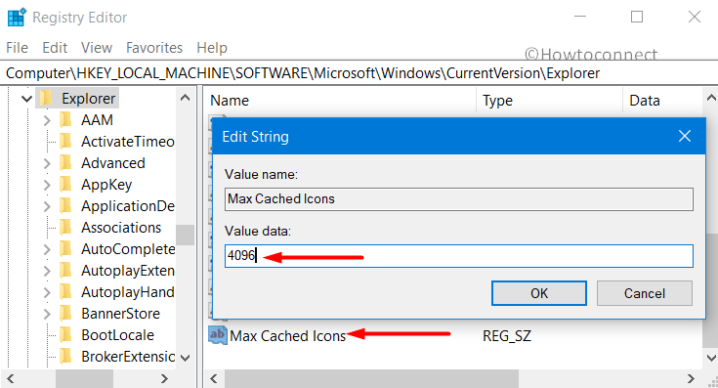Confirm the value with OK
The width and height of the screenshot is (718, 388).
point(539,293)
